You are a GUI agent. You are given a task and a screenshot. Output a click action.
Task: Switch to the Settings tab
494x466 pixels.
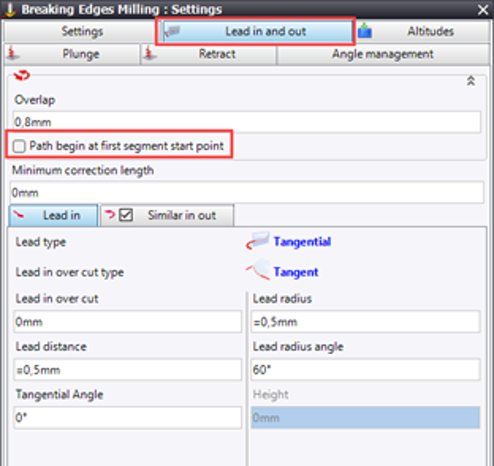pos(82,31)
